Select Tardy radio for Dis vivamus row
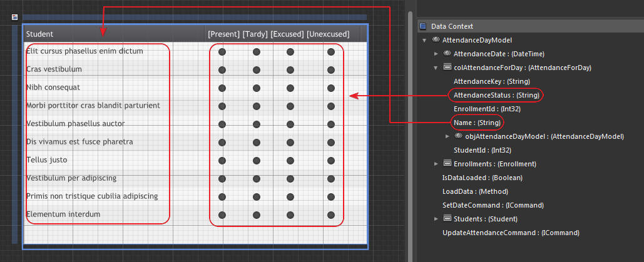 (257, 143)
